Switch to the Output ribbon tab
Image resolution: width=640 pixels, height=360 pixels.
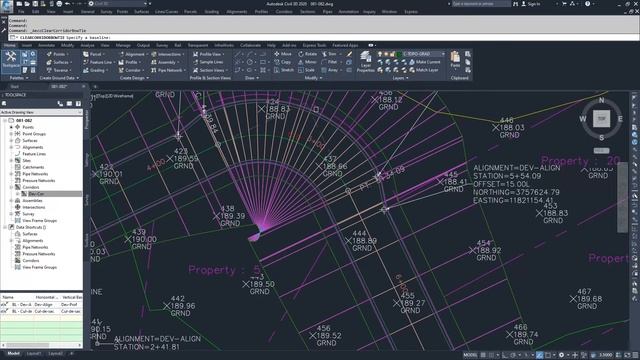tap(143, 45)
